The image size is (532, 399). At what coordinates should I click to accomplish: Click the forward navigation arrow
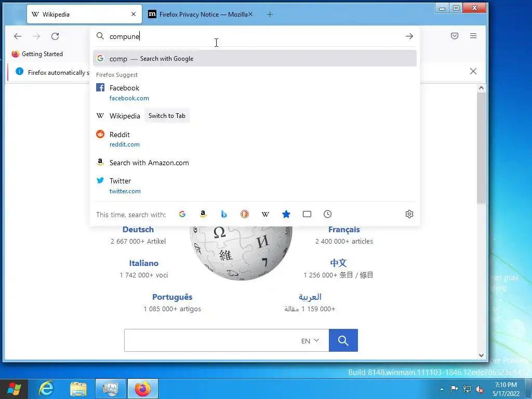pyautogui.click(x=36, y=36)
